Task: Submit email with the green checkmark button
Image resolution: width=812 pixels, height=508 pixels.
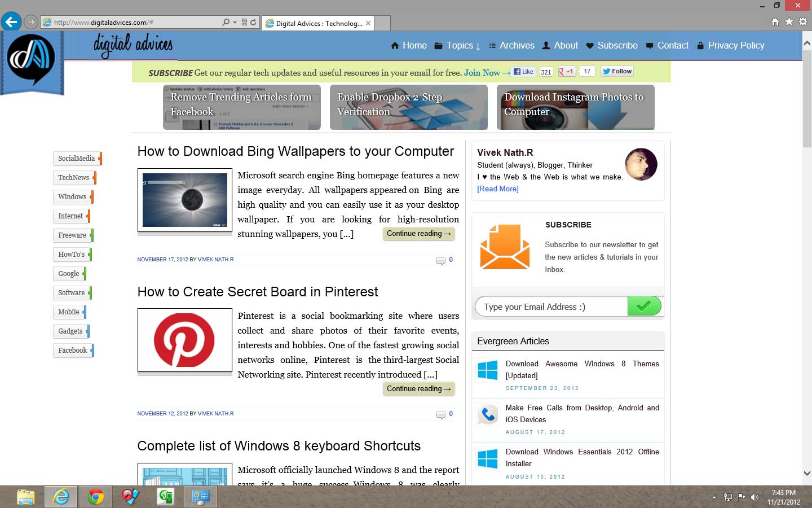Action: 644,306
